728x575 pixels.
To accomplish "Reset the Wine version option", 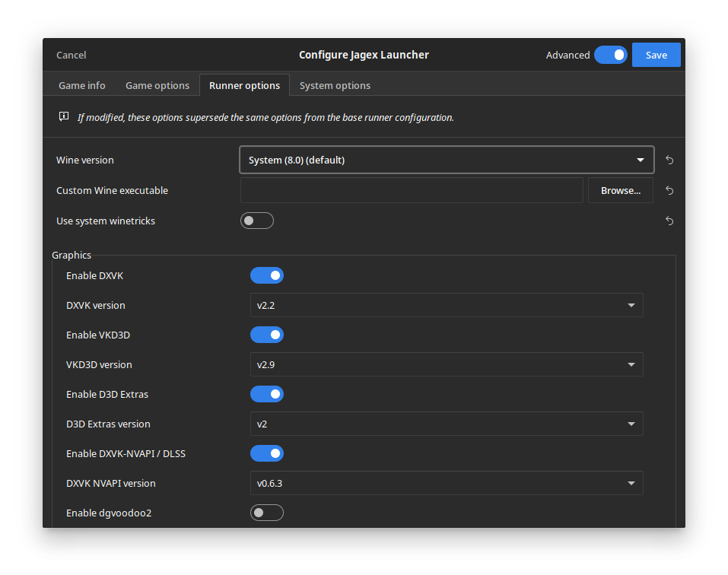I will [669, 160].
